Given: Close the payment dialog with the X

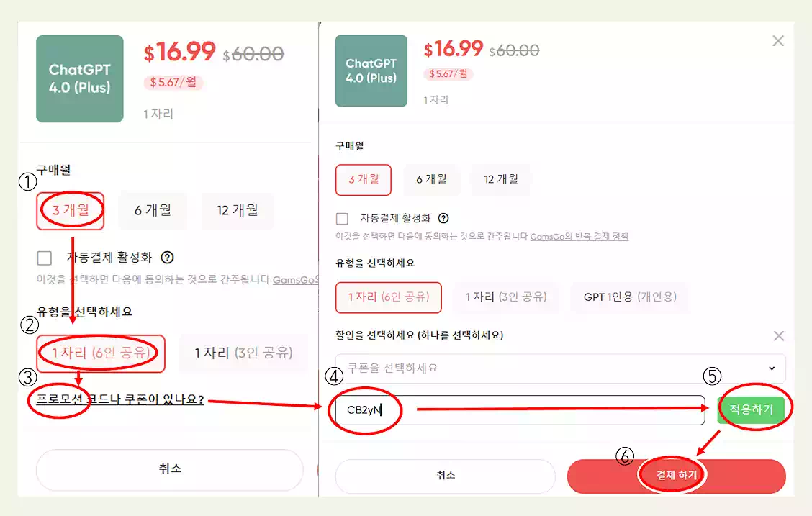Looking at the screenshot, I should tap(778, 40).
